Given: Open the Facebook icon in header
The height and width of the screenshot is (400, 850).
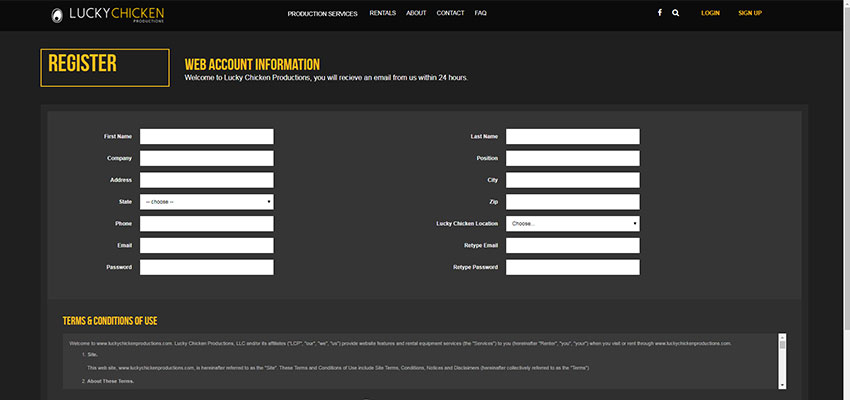Looking at the screenshot, I should [660, 13].
